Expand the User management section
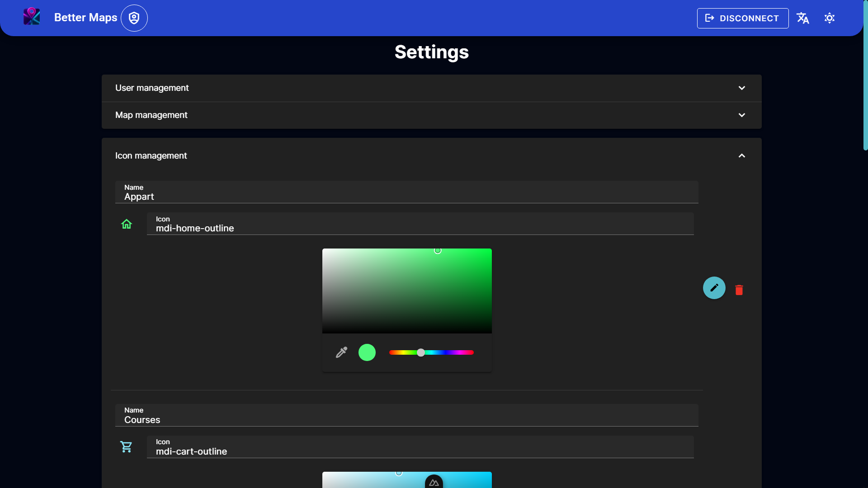Viewport: 868px width, 488px height. tap(431, 88)
